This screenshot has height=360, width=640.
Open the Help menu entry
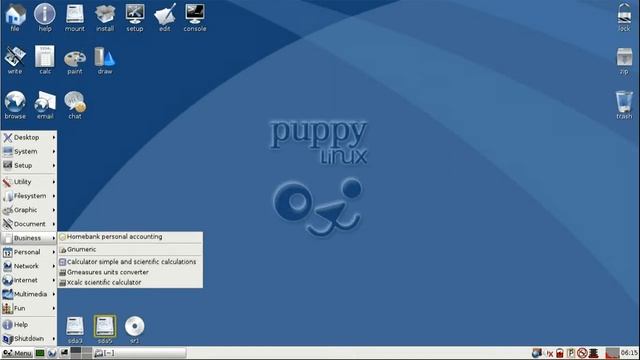29,324
